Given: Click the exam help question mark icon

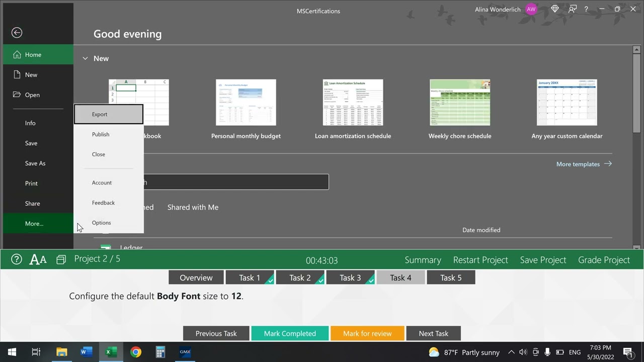Looking at the screenshot, I should 17,259.
